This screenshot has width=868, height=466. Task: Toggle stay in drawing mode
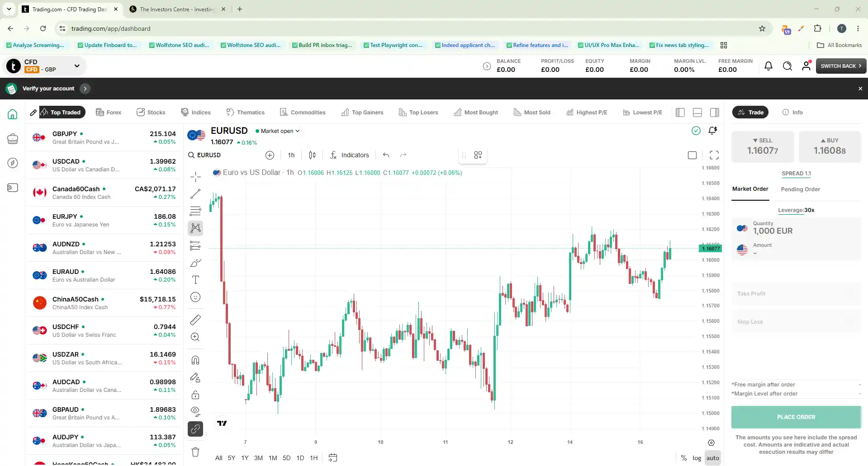click(x=195, y=377)
